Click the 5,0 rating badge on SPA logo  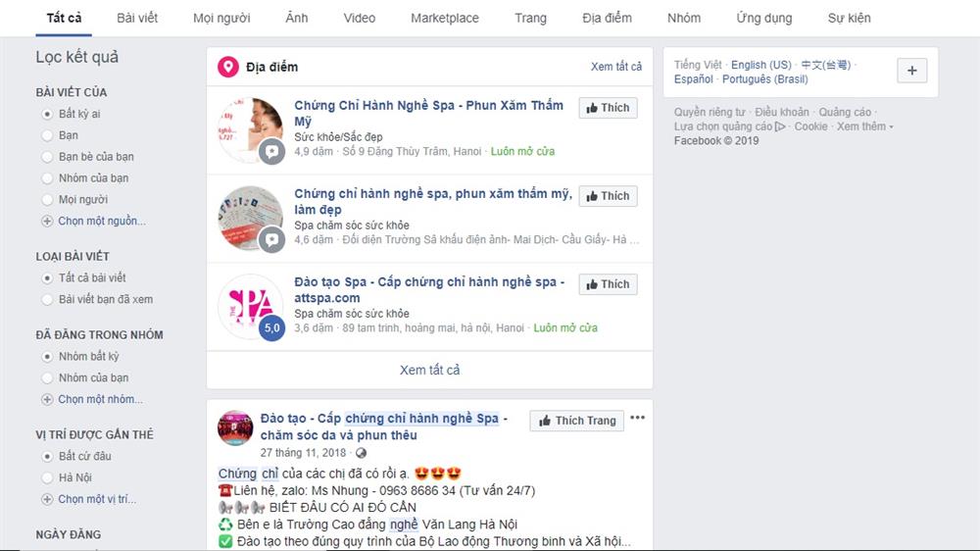[x=271, y=327]
